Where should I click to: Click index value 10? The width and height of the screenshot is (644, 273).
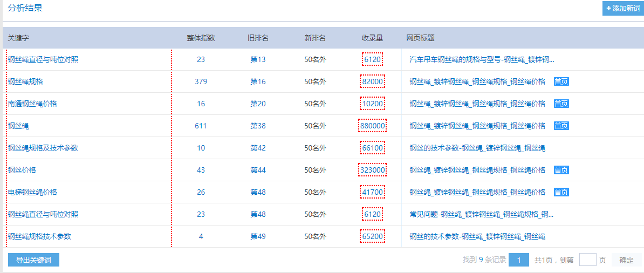(201, 148)
